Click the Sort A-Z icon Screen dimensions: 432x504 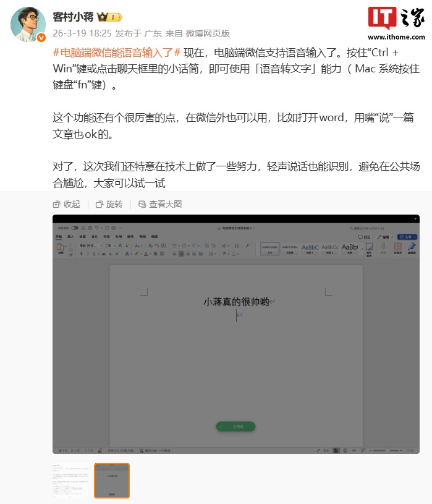click(x=237, y=246)
